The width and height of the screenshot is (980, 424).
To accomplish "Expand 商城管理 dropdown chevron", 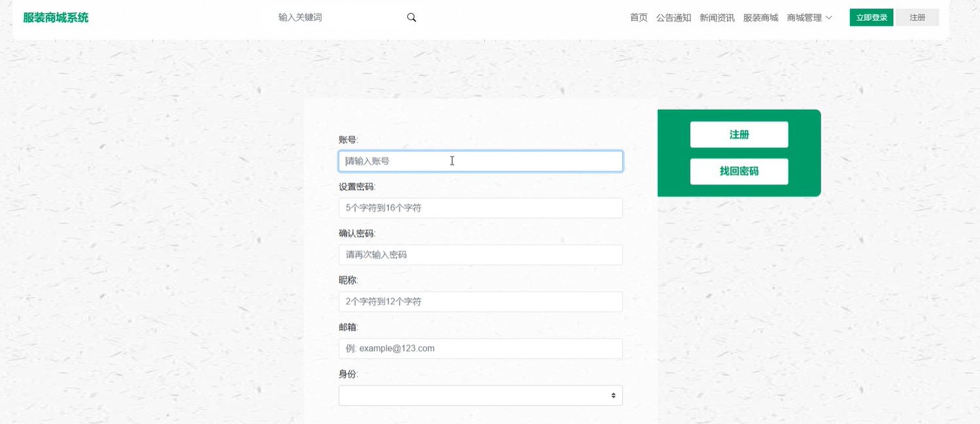I will tap(829, 18).
